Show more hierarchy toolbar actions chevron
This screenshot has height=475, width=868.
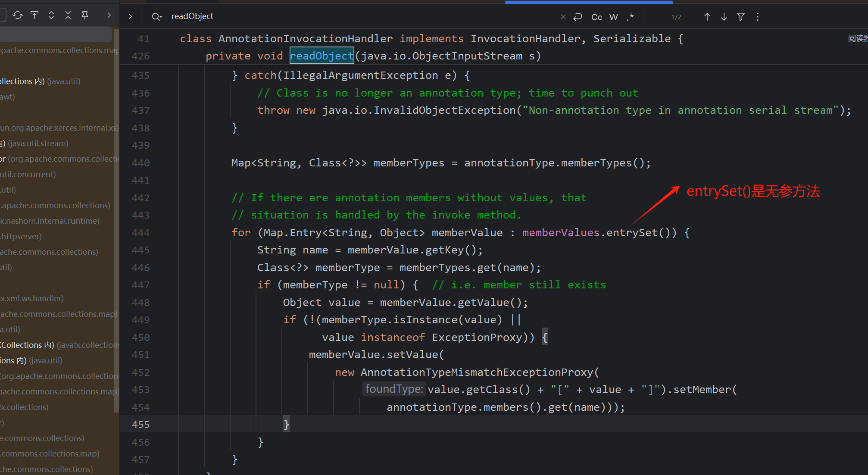(109, 16)
